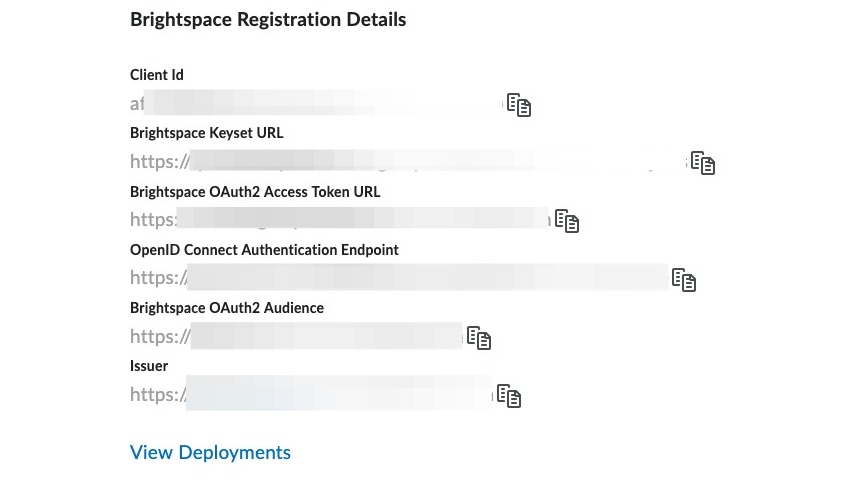Copy the OpenID Connect Authentication Endpoint
860x481 pixels.
pyautogui.click(x=684, y=280)
